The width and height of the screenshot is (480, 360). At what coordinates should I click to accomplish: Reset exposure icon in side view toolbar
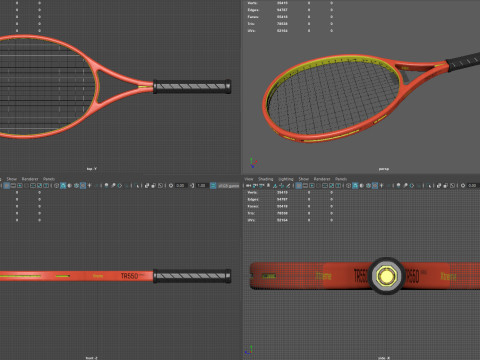(x=463, y=185)
